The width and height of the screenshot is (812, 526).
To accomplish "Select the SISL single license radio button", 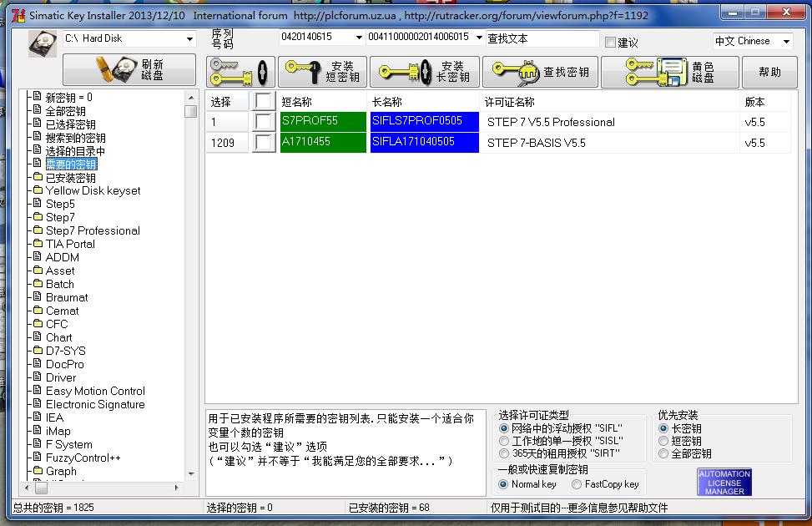I will tap(503, 441).
